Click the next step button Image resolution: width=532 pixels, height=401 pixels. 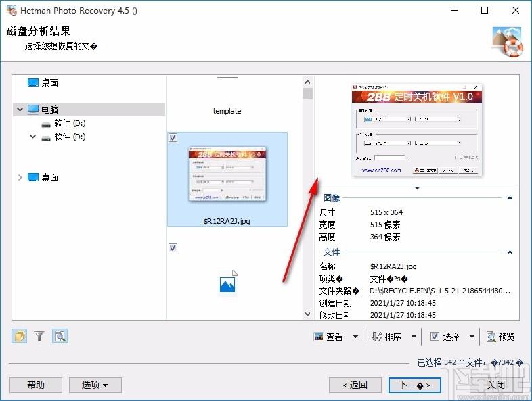[x=415, y=385]
